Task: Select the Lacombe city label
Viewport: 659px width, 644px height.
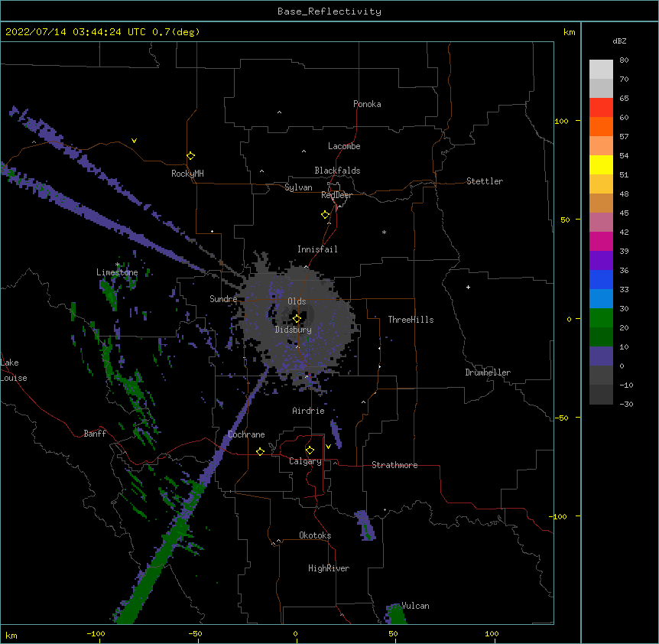Action: (344, 146)
